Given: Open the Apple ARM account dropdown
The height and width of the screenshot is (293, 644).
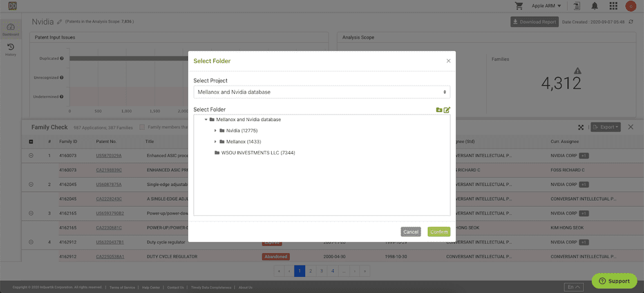Looking at the screenshot, I should [x=546, y=6].
